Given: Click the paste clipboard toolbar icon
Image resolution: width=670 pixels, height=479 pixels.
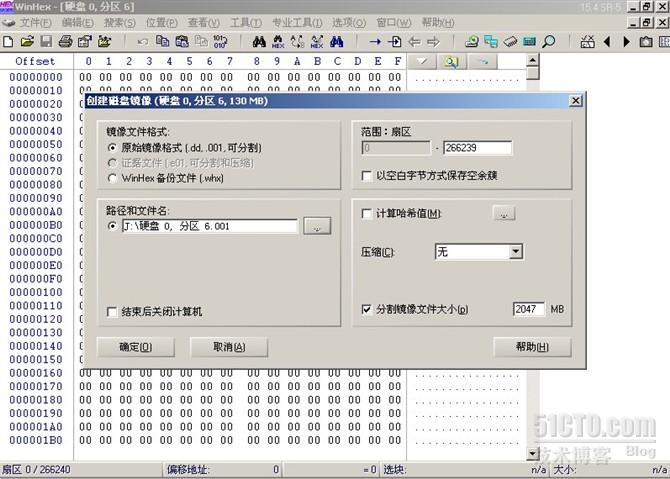Looking at the screenshot, I should [182, 41].
